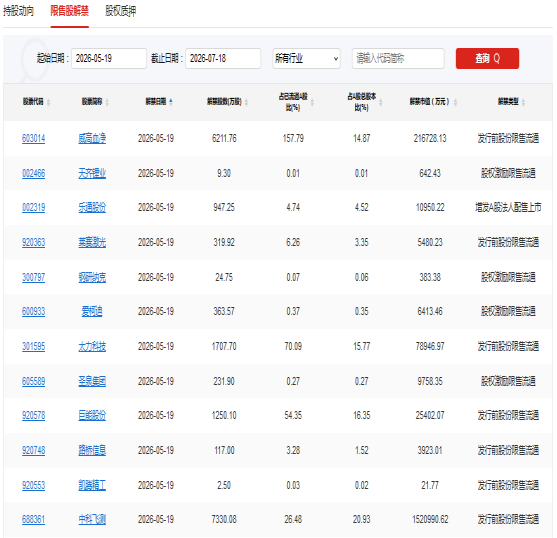The image size is (557, 538).
Task: Open the 凯腾精工 stock name link
Action: coord(92,485)
